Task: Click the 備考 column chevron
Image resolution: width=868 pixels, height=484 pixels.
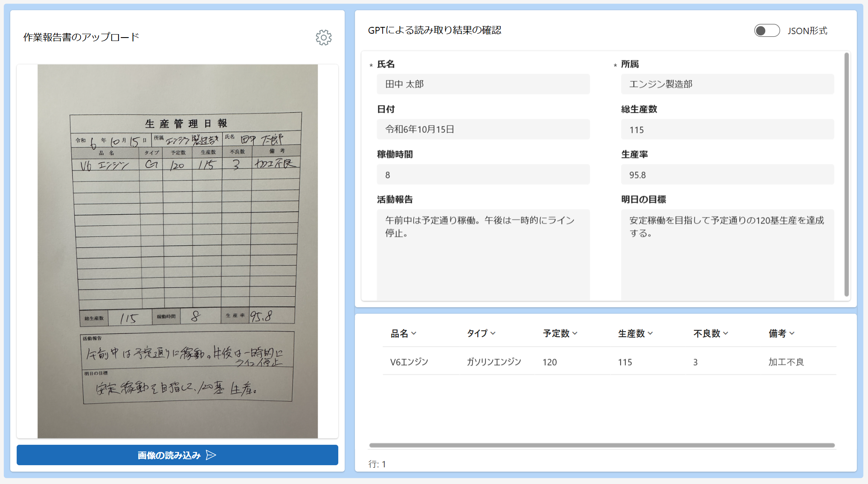Action: [x=792, y=333]
